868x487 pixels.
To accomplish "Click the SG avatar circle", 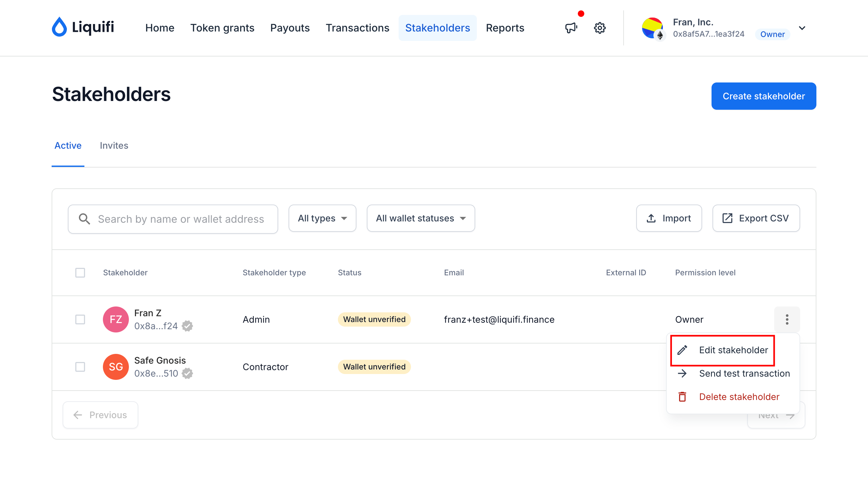I will [116, 367].
